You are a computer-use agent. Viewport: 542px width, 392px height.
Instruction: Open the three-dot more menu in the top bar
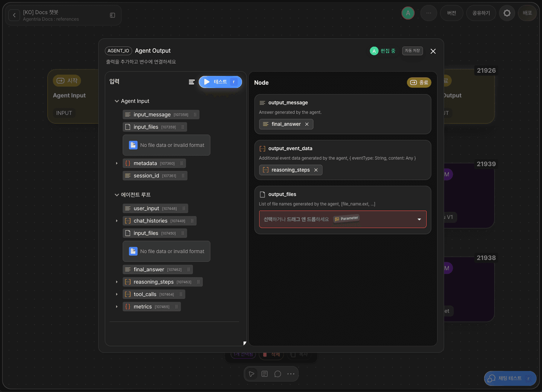pos(429,13)
